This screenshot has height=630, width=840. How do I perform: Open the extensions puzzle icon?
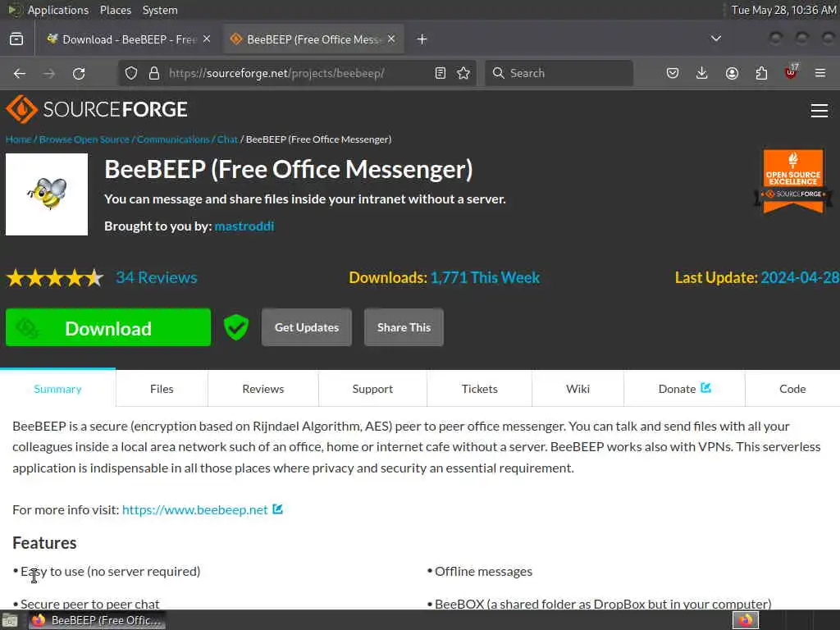point(761,73)
